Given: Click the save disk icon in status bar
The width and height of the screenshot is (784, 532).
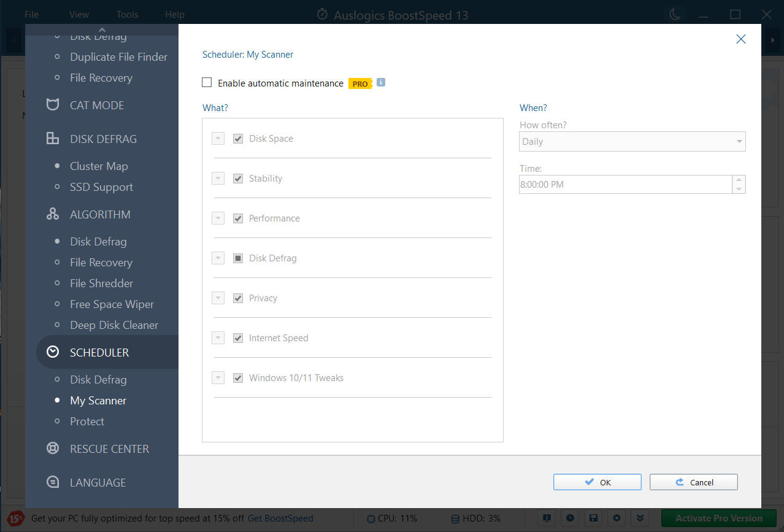Looking at the screenshot, I should pyautogui.click(x=593, y=518).
